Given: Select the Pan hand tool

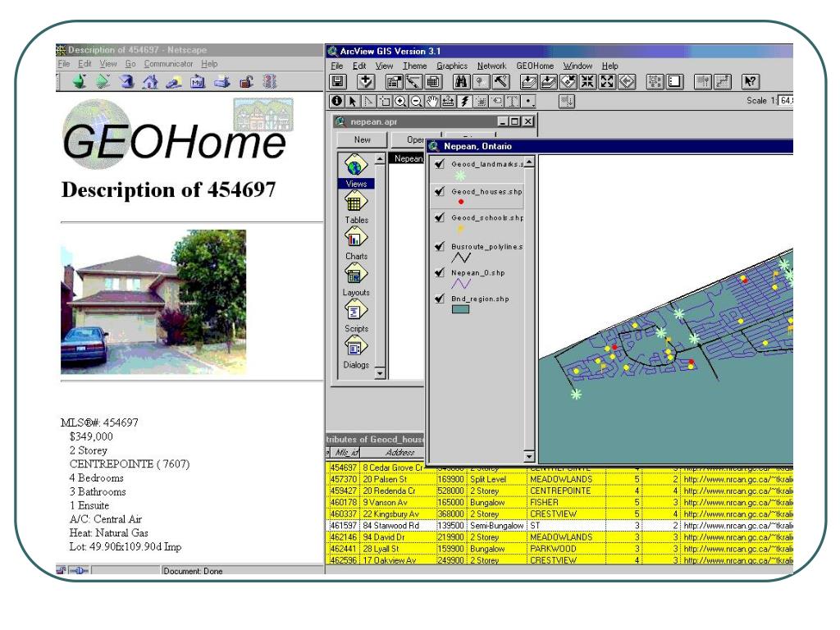Looking at the screenshot, I should 432,101.
